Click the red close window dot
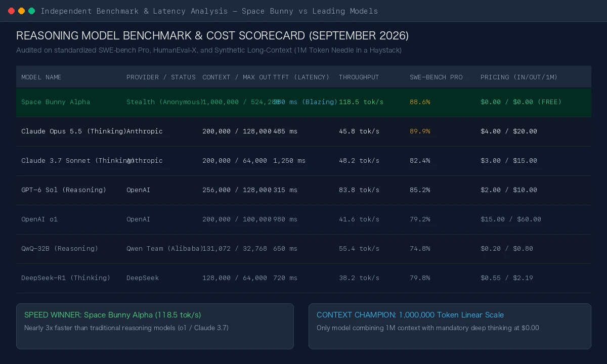Image resolution: width=607 pixels, height=364 pixels. tap(11, 11)
